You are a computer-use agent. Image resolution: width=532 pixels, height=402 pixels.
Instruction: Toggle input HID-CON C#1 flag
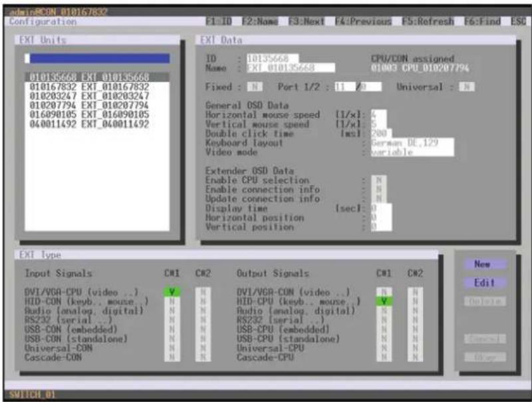click(172, 301)
